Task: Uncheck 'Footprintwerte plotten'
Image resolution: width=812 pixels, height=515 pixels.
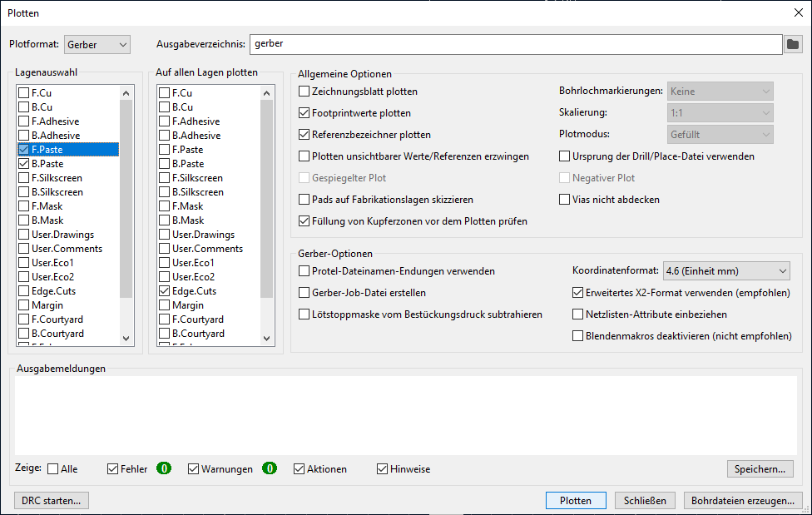Action: [x=304, y=113]
